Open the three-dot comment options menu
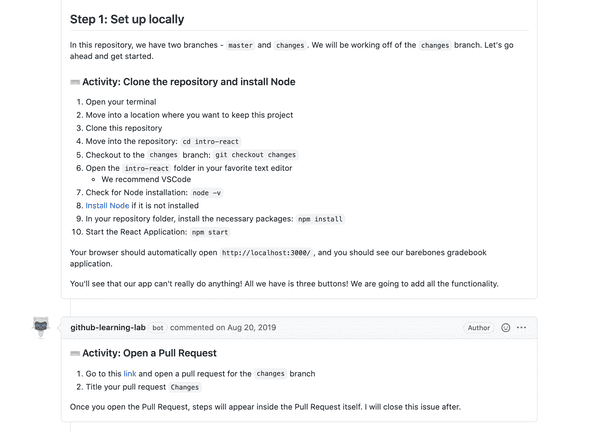The image size is (590, 432). pos(522,328)
